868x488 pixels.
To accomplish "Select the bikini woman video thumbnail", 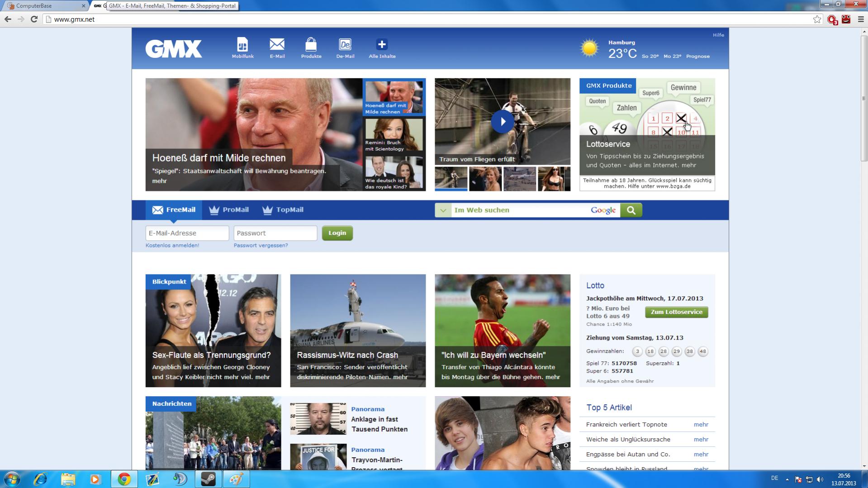I will coord(554,179).
